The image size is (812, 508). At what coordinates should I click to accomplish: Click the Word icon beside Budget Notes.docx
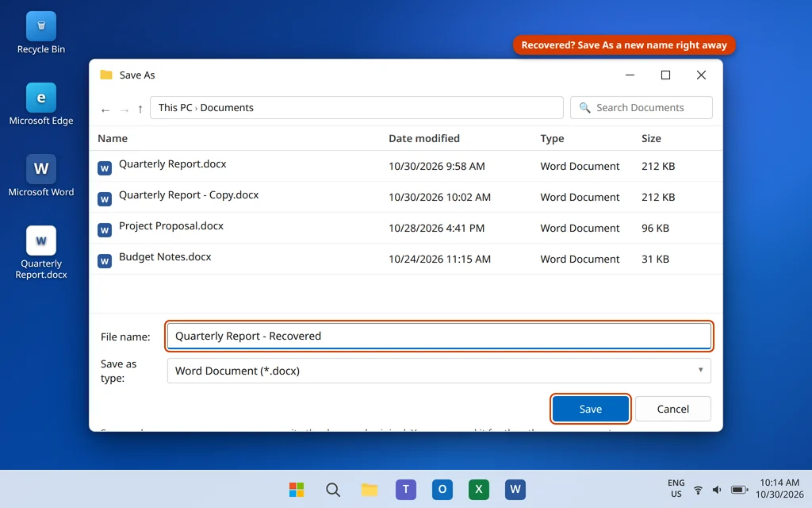[105, 260]
